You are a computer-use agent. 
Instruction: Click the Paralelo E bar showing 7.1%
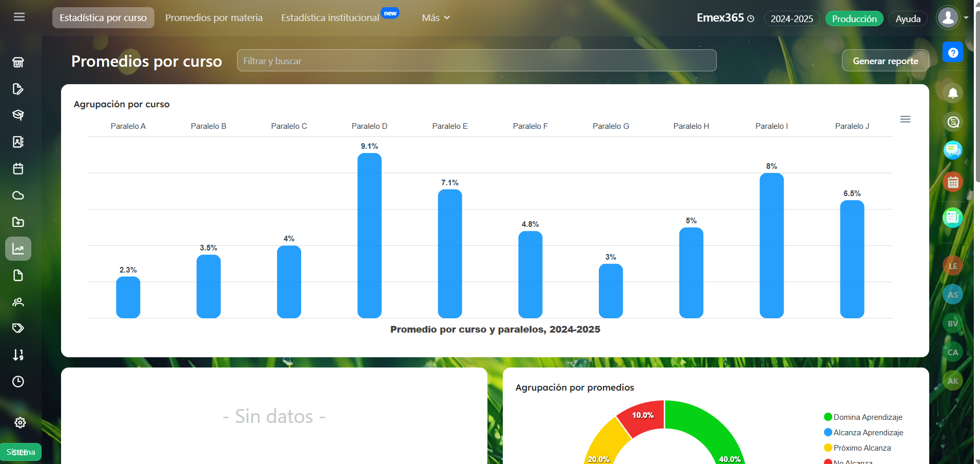pos(450,254)
